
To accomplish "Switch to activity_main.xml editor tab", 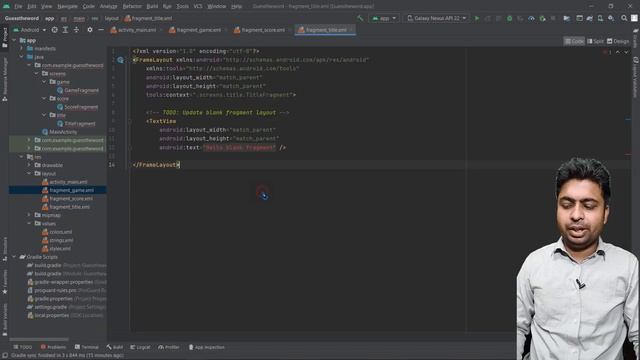I will 135,30.
